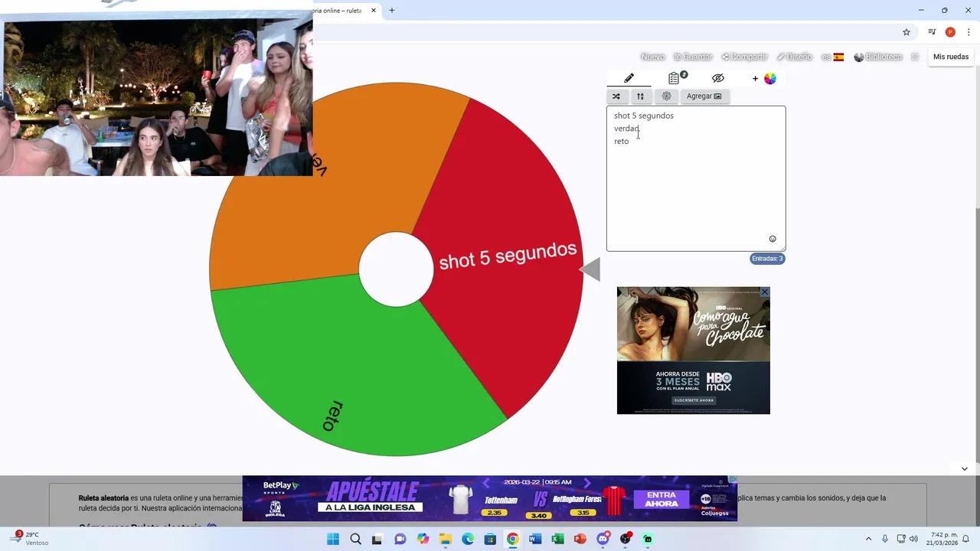Open volume control in system tray
The width and height of the screenshot is (980, 551).
click(913, 539)
